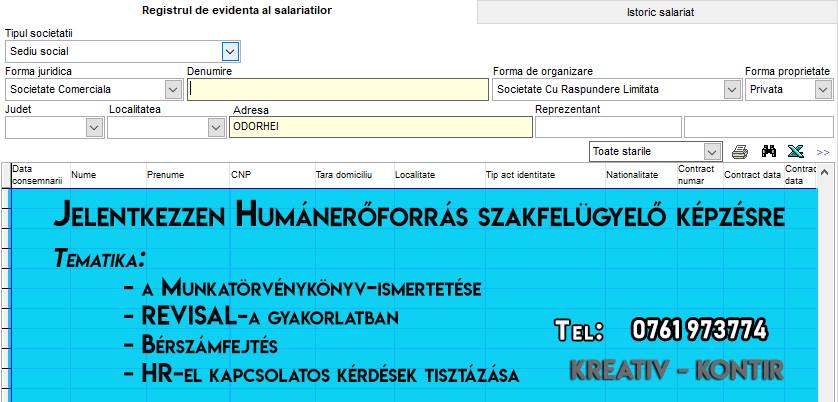Image resolution: width=838 pixels, height=402 pixels.
Task: Click the table scrollbar up arrow
Action: pos(824,172)
